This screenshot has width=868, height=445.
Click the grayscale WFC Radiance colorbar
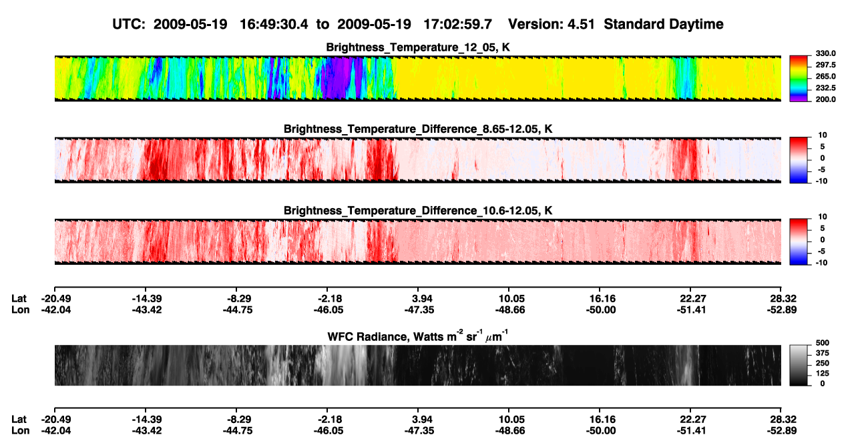coord(799,366)
